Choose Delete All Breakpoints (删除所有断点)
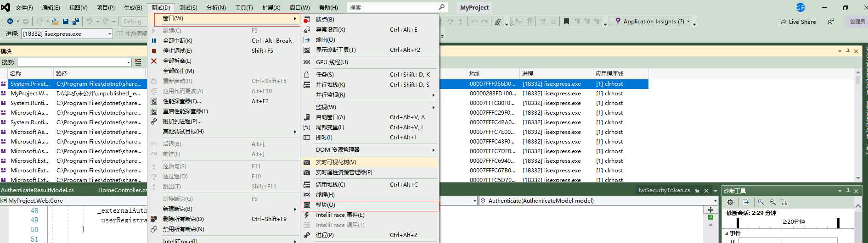868x243 pixels. pyautogui.click(x=224, y=219)
